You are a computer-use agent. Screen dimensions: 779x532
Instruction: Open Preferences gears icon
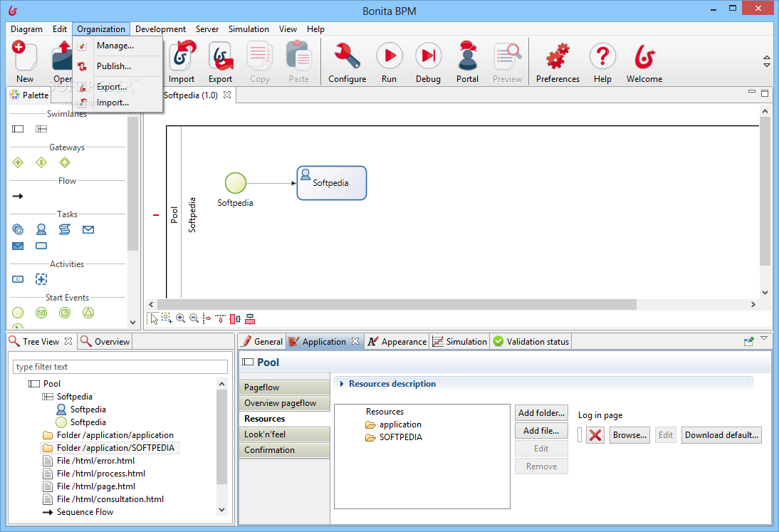click(558, 57)
